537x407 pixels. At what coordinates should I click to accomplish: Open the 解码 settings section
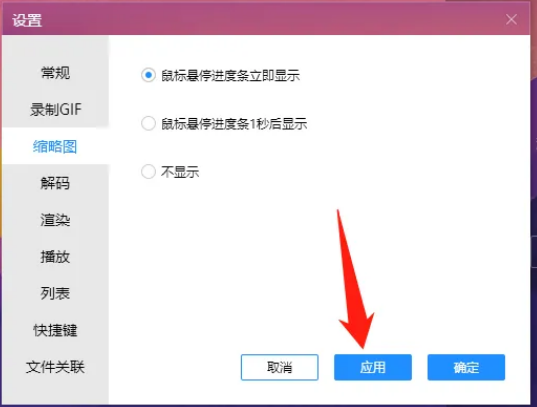(55, 183)
